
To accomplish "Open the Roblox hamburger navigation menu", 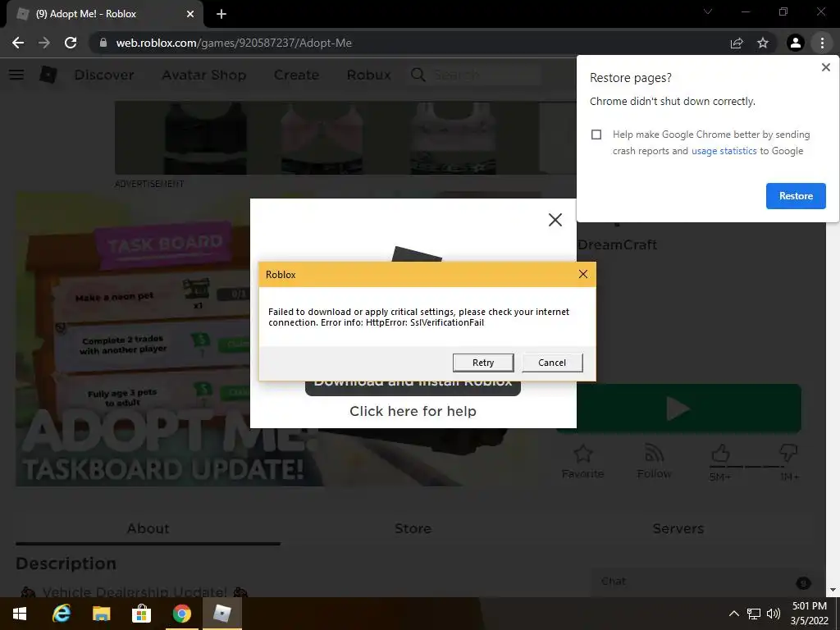I will [16, 75].
